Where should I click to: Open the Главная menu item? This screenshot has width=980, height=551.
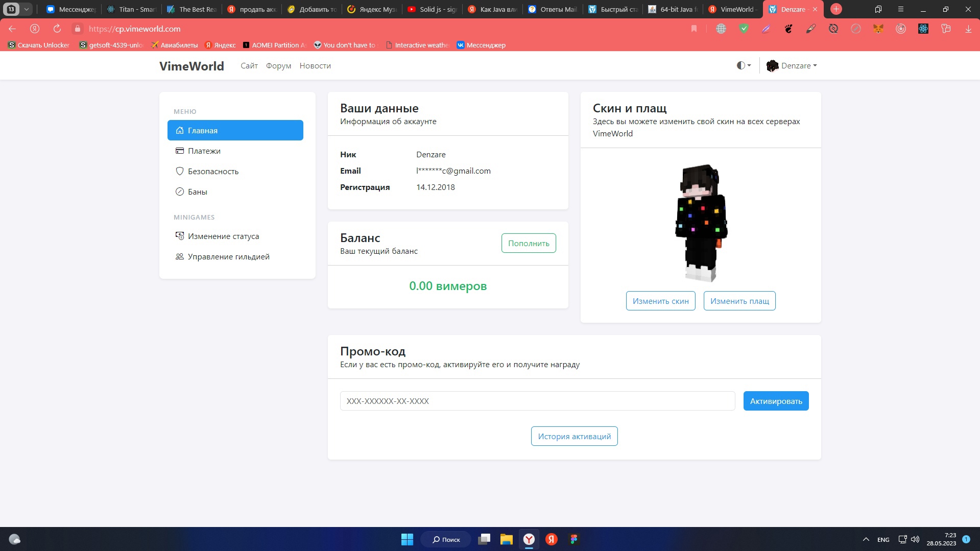click(235, 130)
